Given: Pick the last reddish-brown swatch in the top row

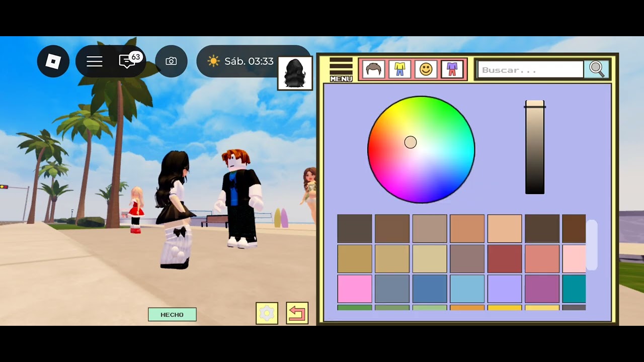Looking at the screenshot, I should pos(574,229).
